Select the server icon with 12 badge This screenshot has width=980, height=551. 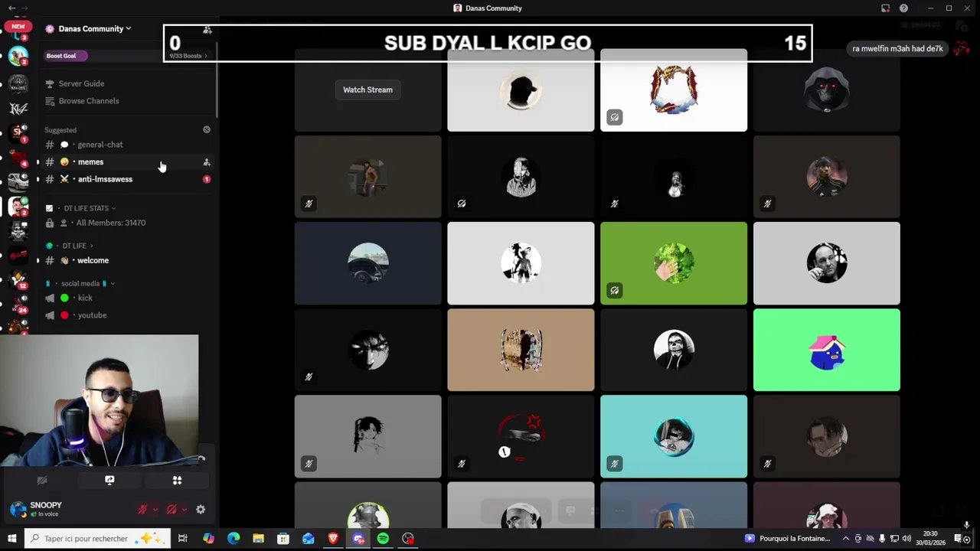[x=18, y=281]
